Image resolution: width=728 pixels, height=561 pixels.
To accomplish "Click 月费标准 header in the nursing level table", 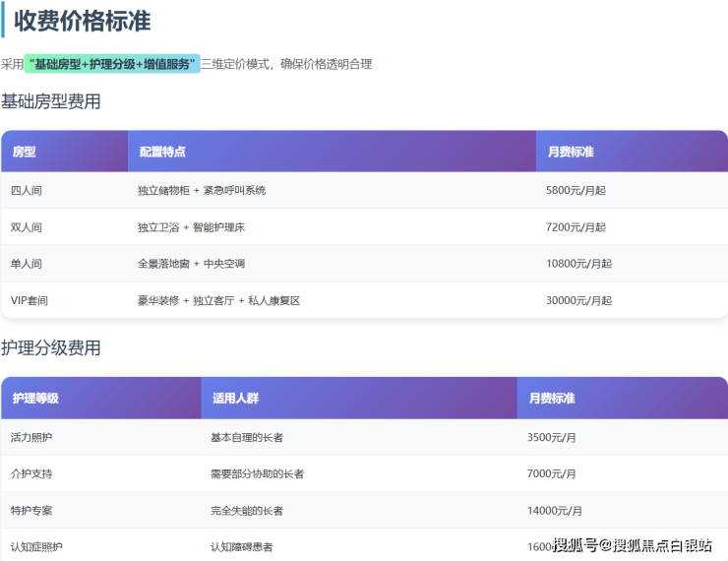I will point(552,399).
